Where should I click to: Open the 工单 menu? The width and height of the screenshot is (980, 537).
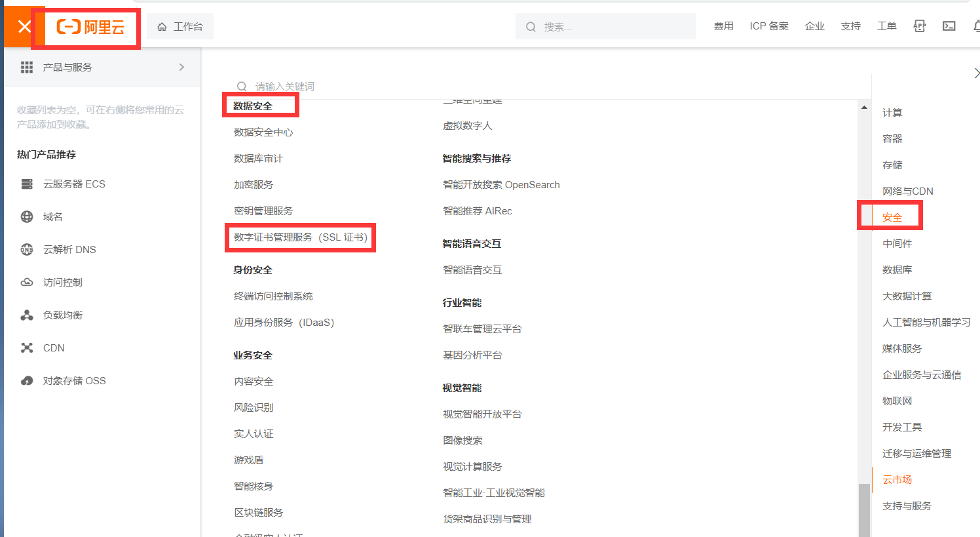[x=886, y=26]
